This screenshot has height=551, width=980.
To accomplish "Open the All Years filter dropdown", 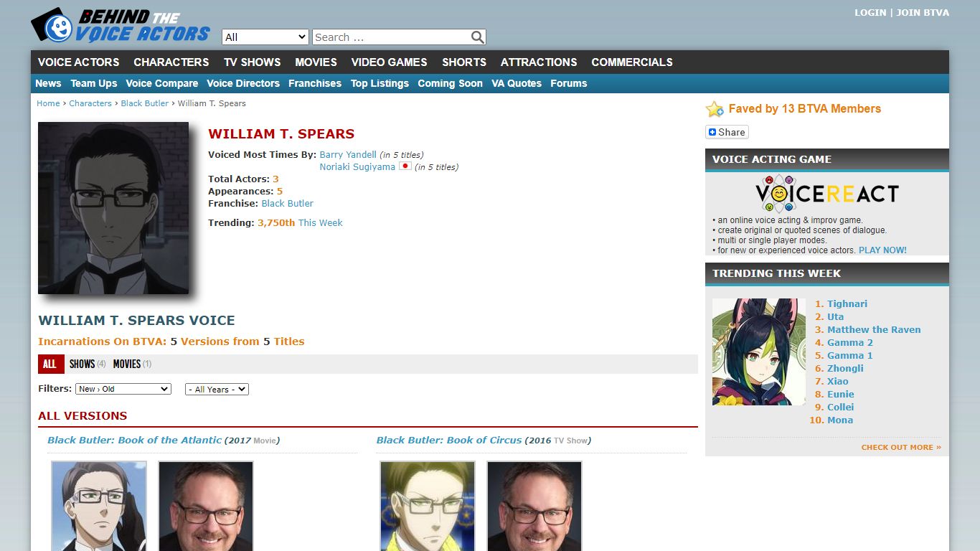I will (x=217, y=390).
